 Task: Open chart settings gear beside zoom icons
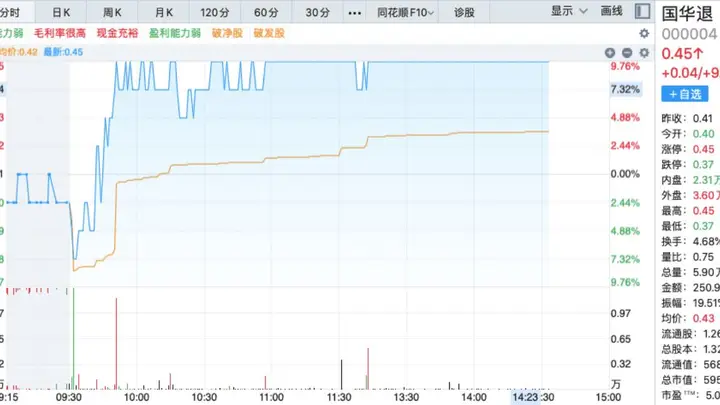click(x=644, y=53)
